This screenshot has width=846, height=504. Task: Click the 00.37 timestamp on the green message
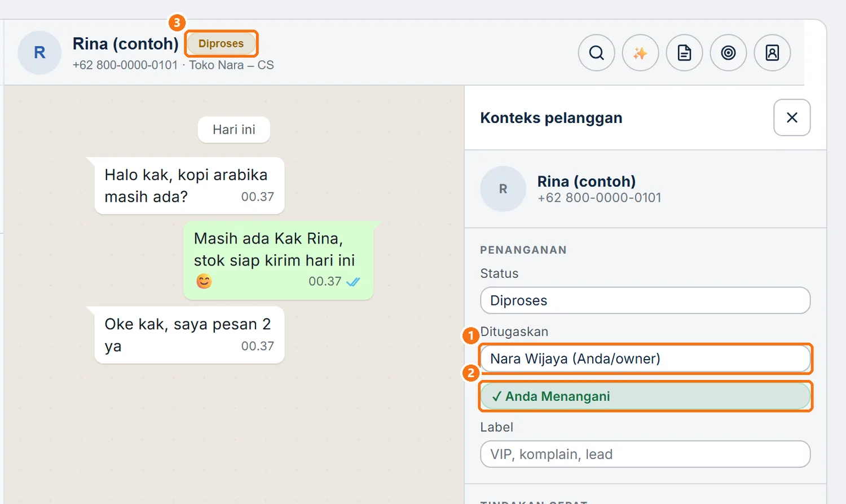click(x=325, y=281)
